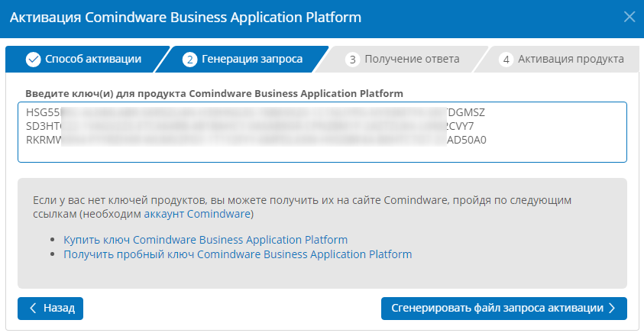Click the checkmark icon on the first step

34,60
